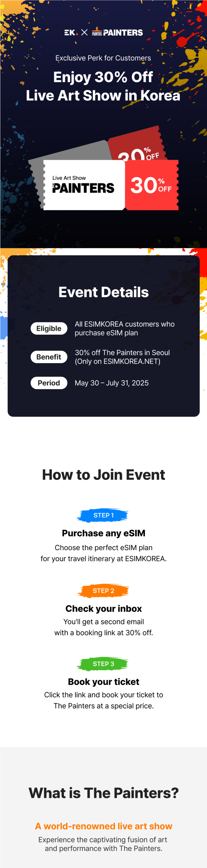Viewport: 207px width, 868px height.
Task: Click the Period label pill
Action: [x=49, y=383]
